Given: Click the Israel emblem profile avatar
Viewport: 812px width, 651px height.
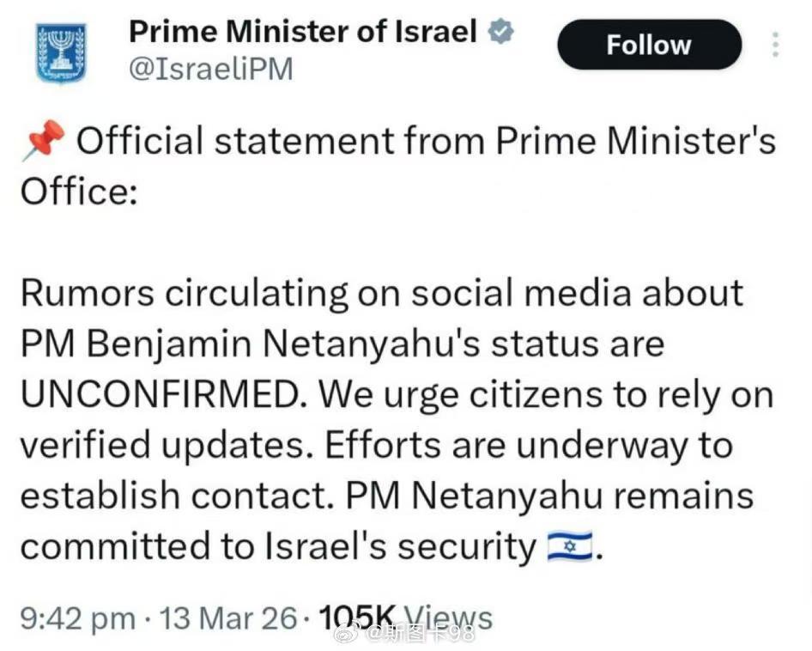Looking at the screenshot, I should point(61,53).
